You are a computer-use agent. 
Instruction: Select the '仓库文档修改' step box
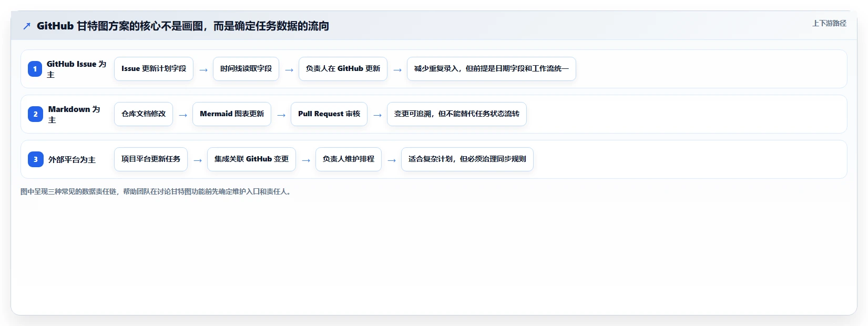point(144,114)
